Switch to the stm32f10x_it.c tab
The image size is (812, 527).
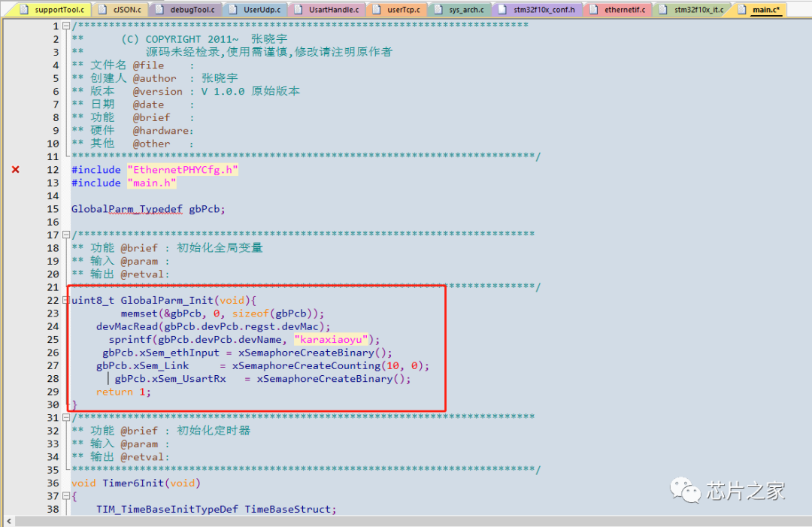tap(692, 9)
